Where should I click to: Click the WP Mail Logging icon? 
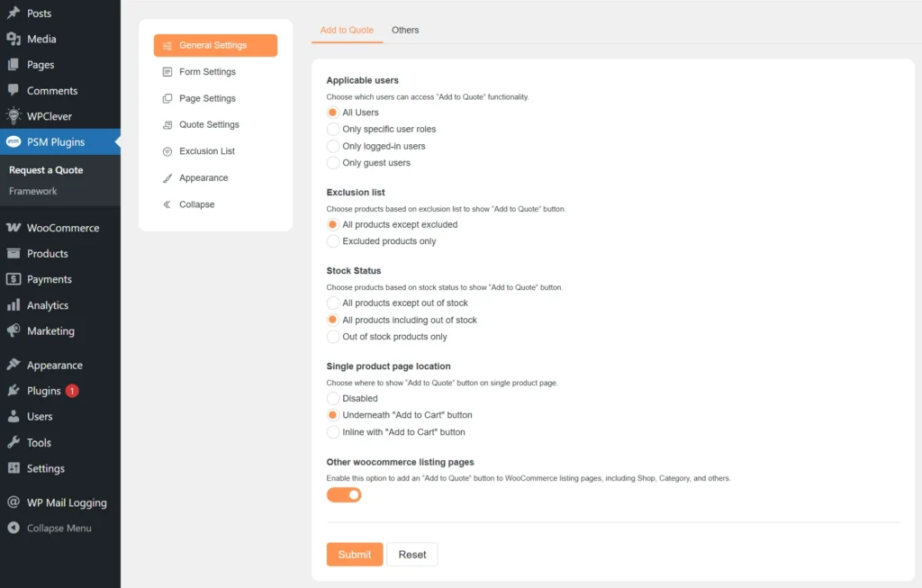pyautogui.click(x=13, y=502)
